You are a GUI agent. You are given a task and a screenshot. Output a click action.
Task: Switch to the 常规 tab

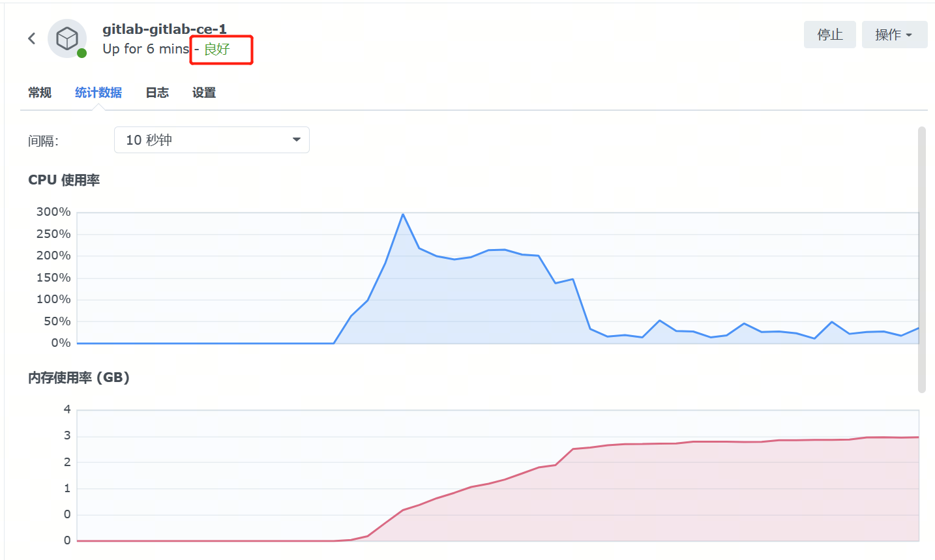[39, 93]
